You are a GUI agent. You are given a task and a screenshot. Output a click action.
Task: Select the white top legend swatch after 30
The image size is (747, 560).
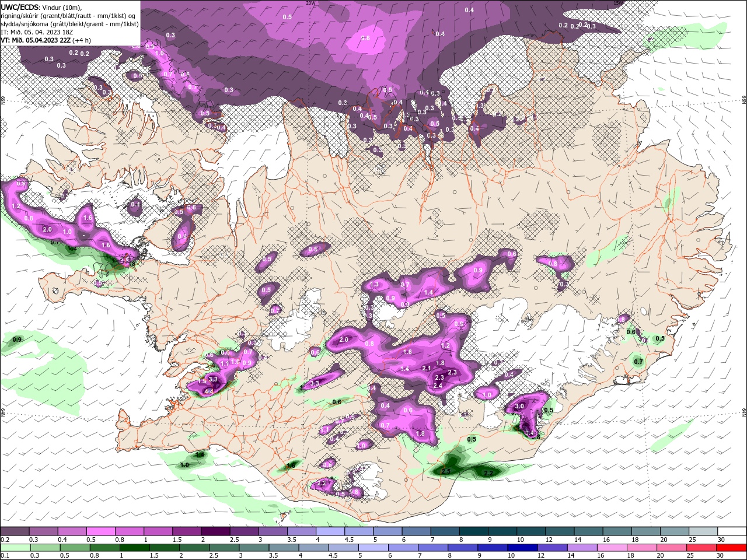[732, 531]
